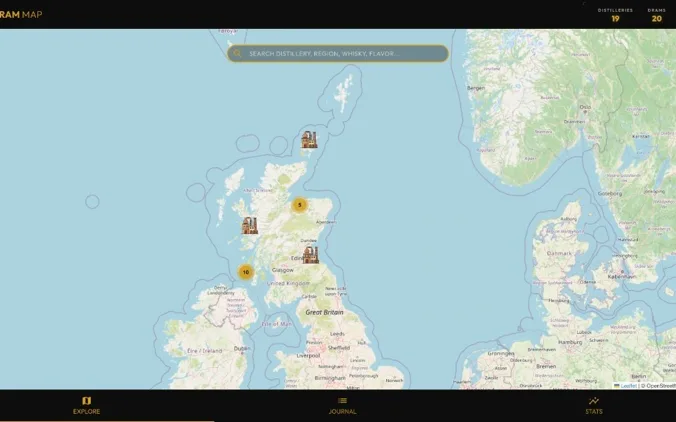Click the Great Britain map label

click(x=324, y=312)
